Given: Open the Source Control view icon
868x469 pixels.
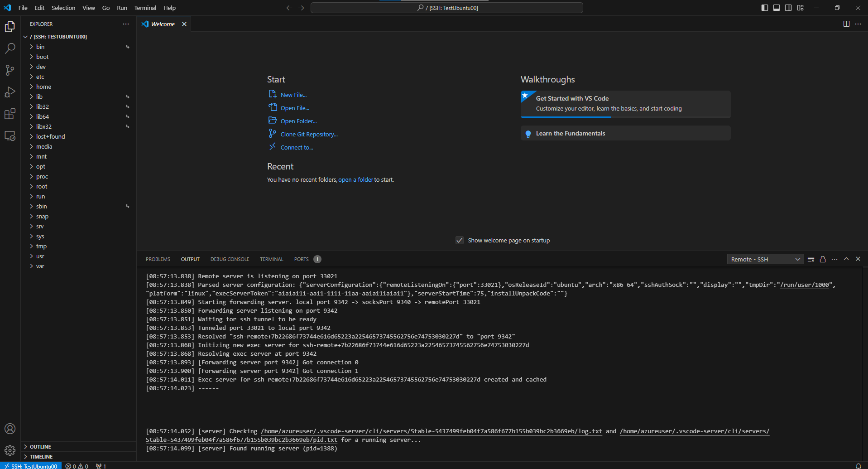Looking at the screenshot, I should tap(10, 70).
